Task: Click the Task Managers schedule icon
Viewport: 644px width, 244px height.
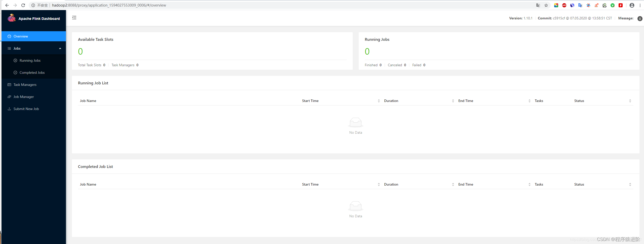Action: point(9,85)
